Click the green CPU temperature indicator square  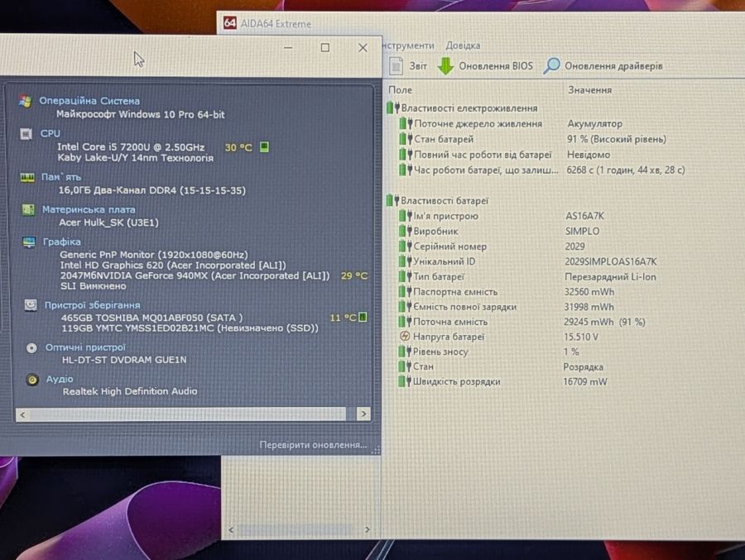pyautogui.click(x=265, y=146)
